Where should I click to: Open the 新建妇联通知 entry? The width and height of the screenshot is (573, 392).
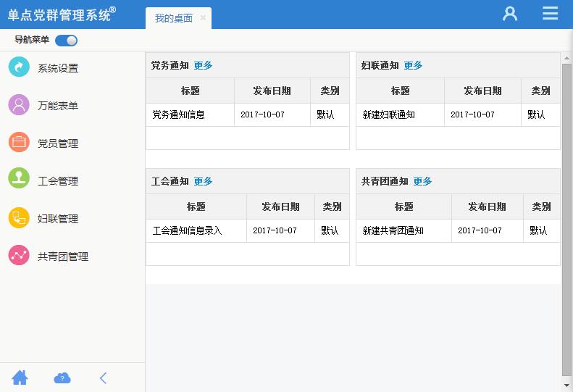click(388, 114)
